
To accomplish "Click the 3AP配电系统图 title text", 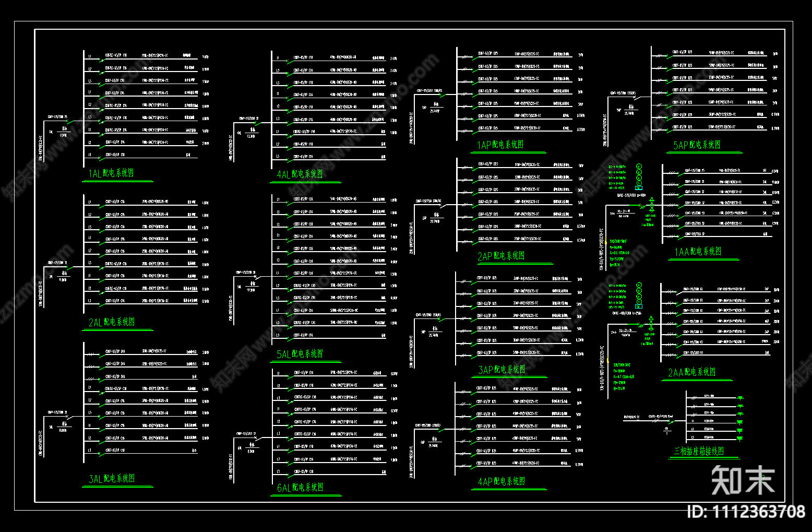I will pyautogui.click(x=502, y=370).
